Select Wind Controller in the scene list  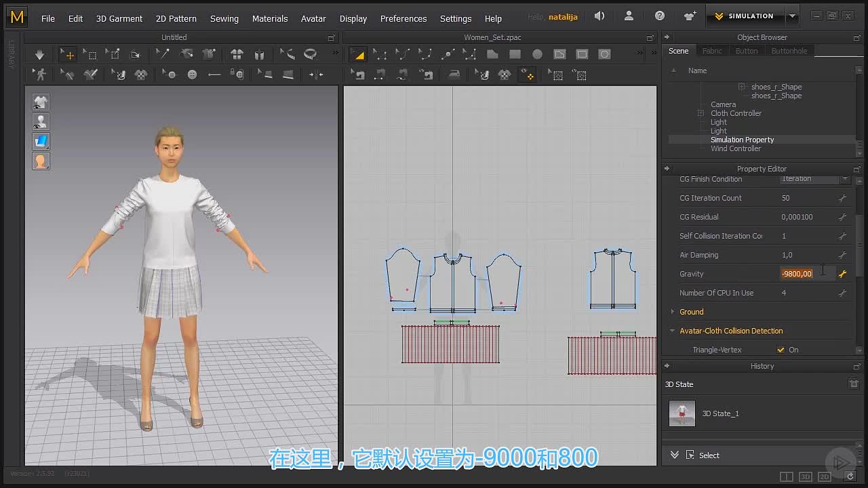click(736, 148)
